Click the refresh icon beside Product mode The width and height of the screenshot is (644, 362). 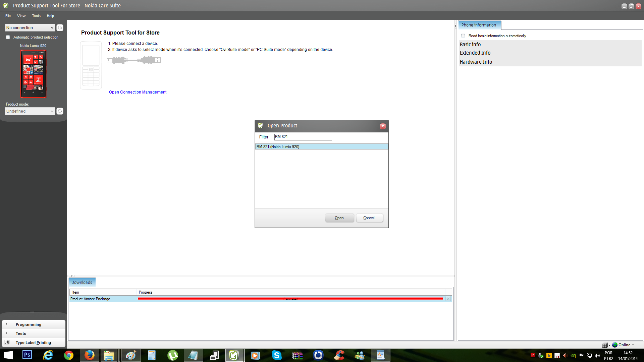[60, 111]
